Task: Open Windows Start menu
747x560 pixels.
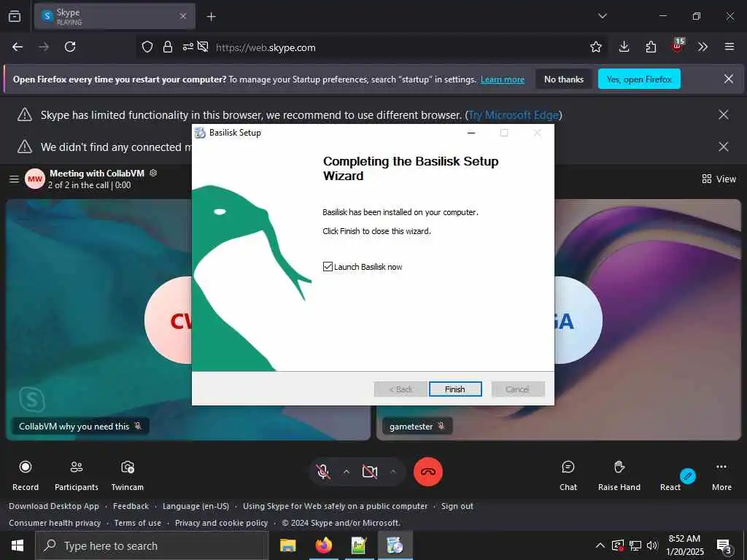Action: [x=18, y=545]
